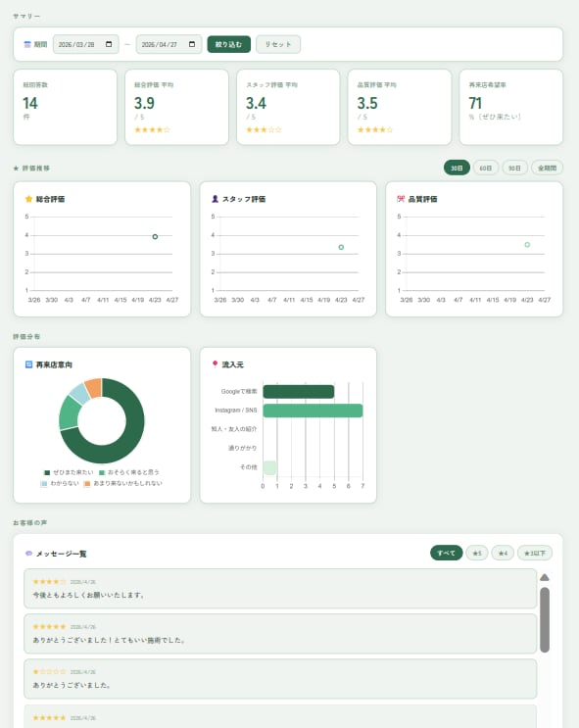This screenshot has width=579, height=728.
Task: Click the scissors icon beside 品質評価
Action: [401, 199]
